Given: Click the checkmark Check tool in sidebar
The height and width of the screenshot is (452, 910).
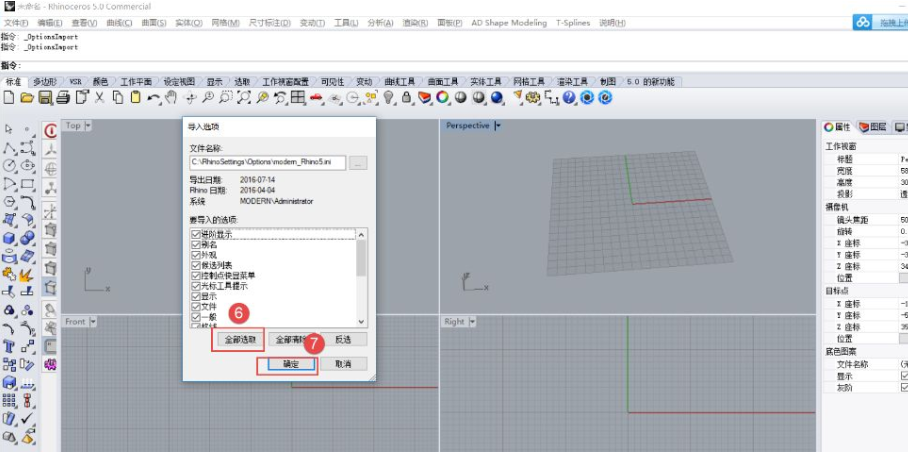Looking at the screenshot, I should 27,418.
